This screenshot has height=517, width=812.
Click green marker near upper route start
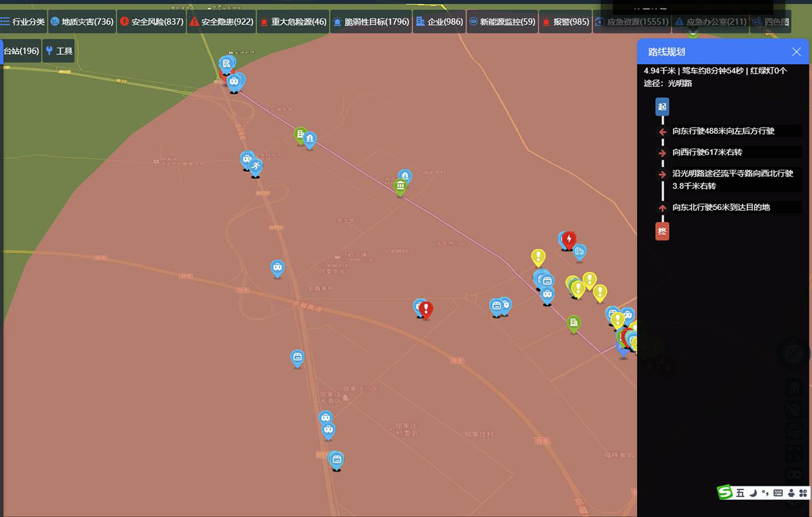[299, 135]
